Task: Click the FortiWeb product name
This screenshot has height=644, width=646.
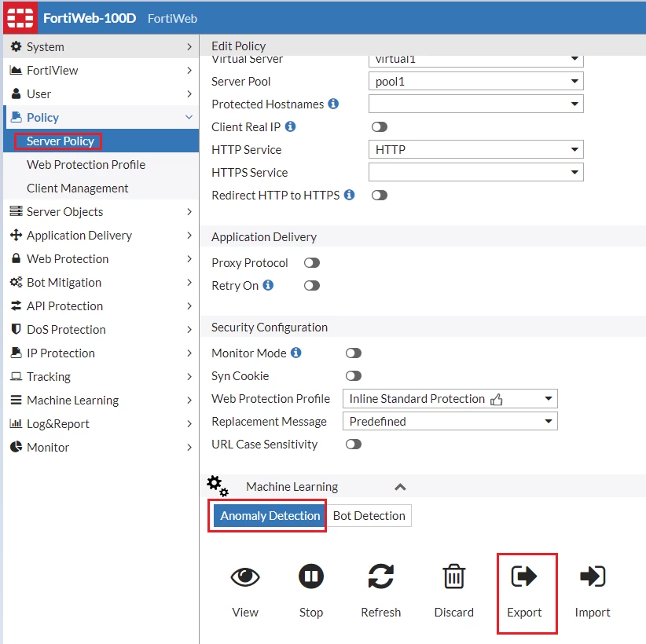Action: 172,19
